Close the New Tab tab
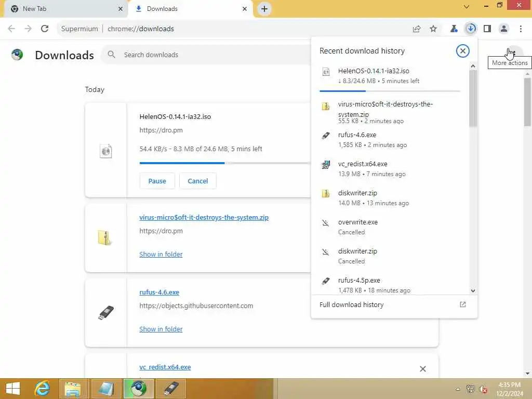532x399 pixels. 121,9
